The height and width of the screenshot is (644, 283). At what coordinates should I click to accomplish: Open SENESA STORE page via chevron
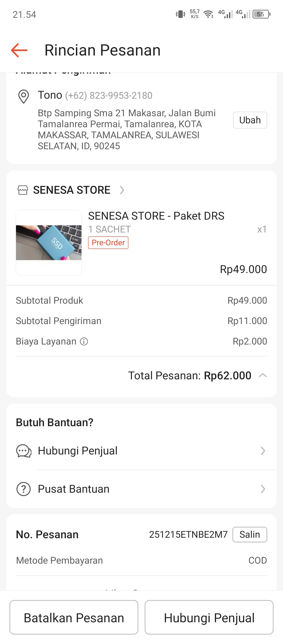pyautogui.click(x=122, y=190)
